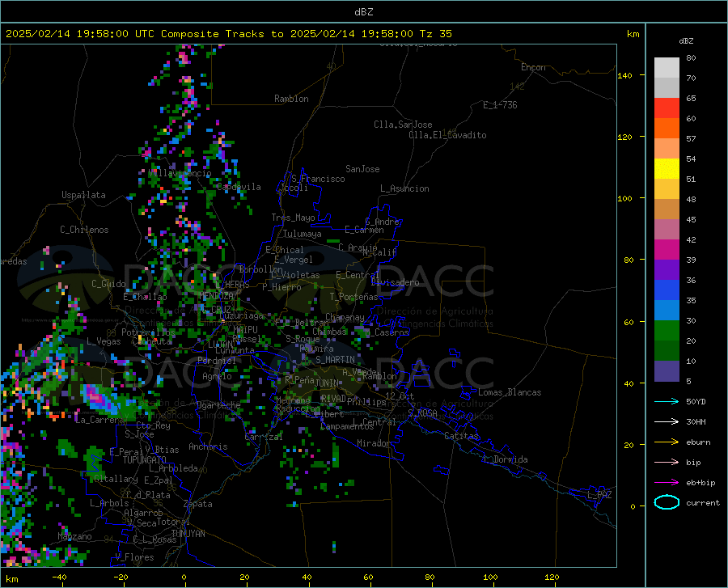This screenshot has width=728, height=588.
Task: Click the Tulumaya map label
Action: pos(303,235)
